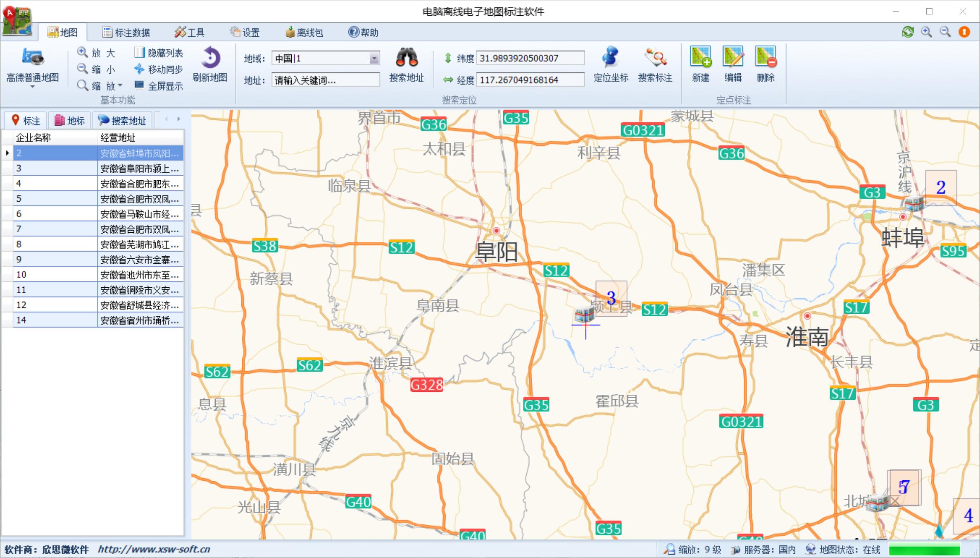Viewport: 980px width, 558px height.
Task: Click the 新建 new marker icon
Action: [701, 57]
